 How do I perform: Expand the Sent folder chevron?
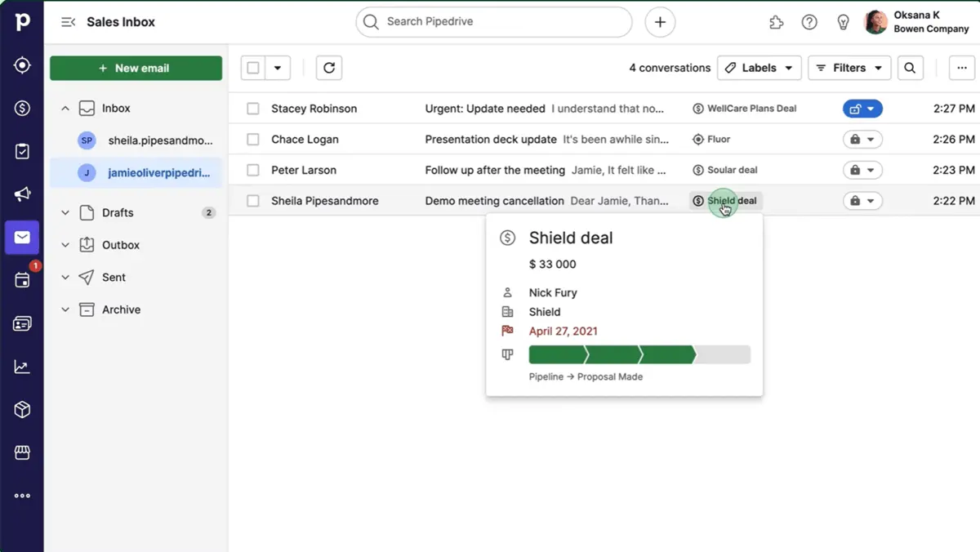pyautogui.click(x=65, y=278)
